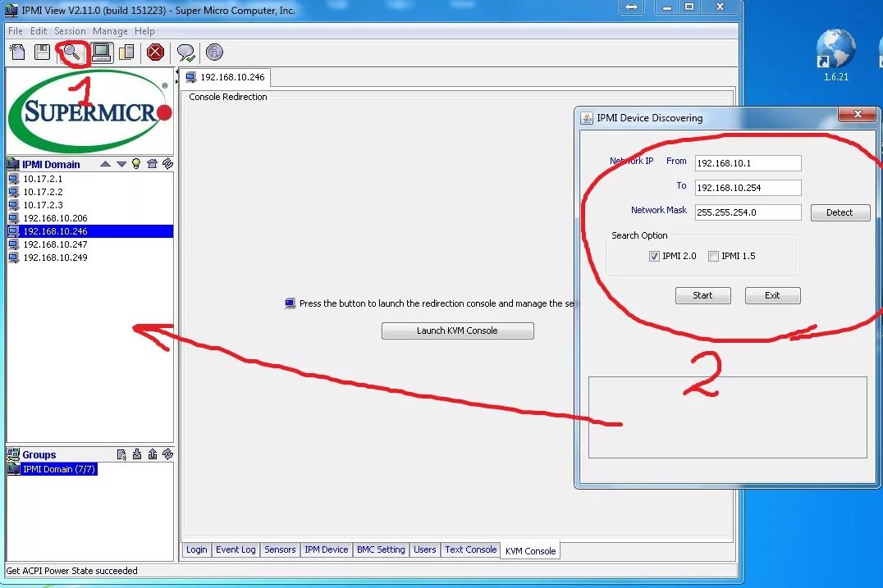883x588 pixels.
Task: Click the empty discovery results list box
Action: coord(728,417)
